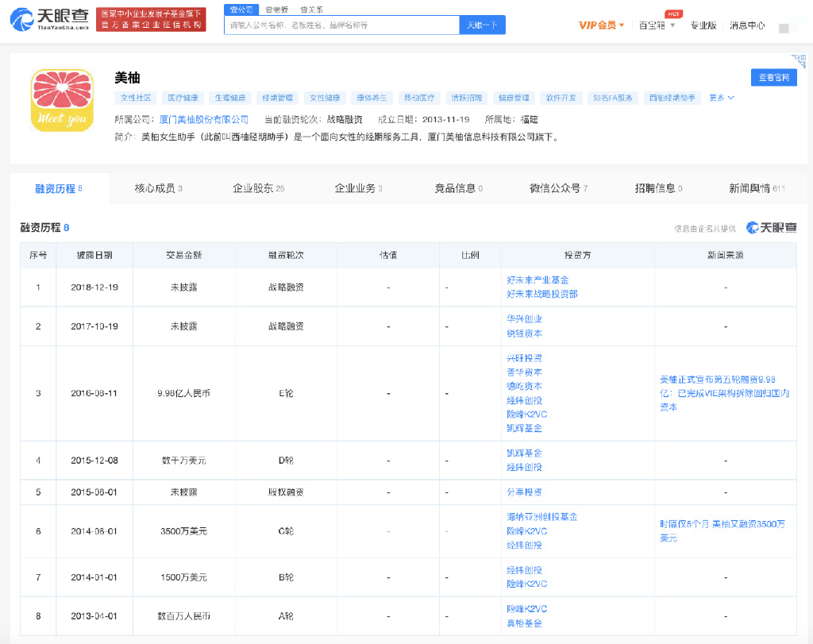813x644 pixels.
Task: Open the 百宝箱 dropdown menu
Action: (657, 25)
